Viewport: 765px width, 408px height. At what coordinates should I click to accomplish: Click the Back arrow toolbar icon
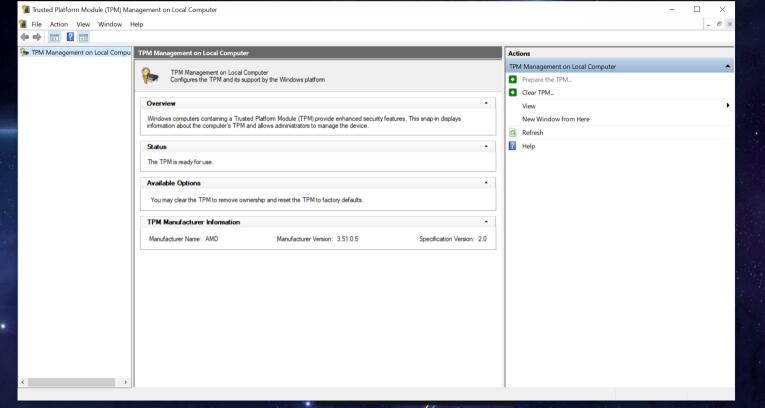point(24,37)
